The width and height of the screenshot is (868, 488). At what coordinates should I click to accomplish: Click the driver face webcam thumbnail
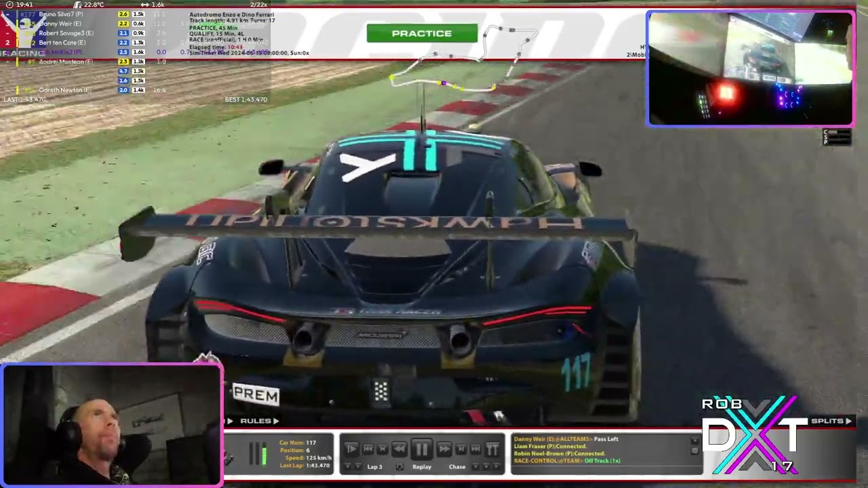(111, 425)
